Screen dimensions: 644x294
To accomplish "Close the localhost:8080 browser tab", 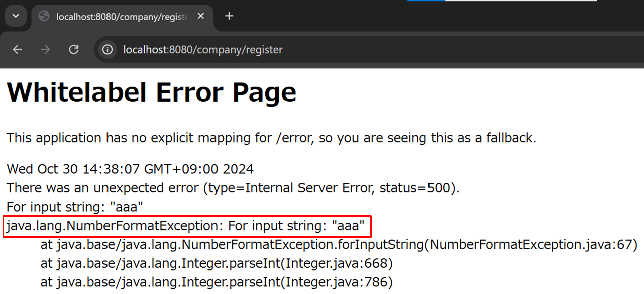I will point(201,16).
